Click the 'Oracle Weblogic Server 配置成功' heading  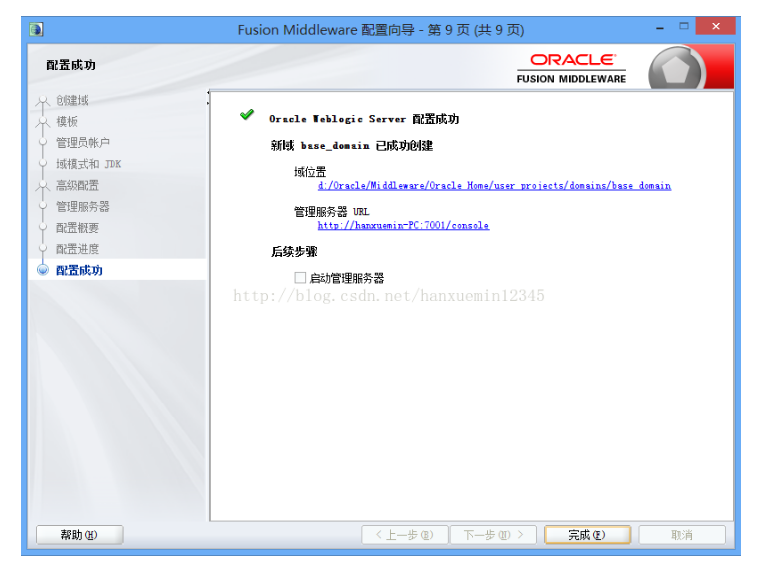click(x=364, y=119)
